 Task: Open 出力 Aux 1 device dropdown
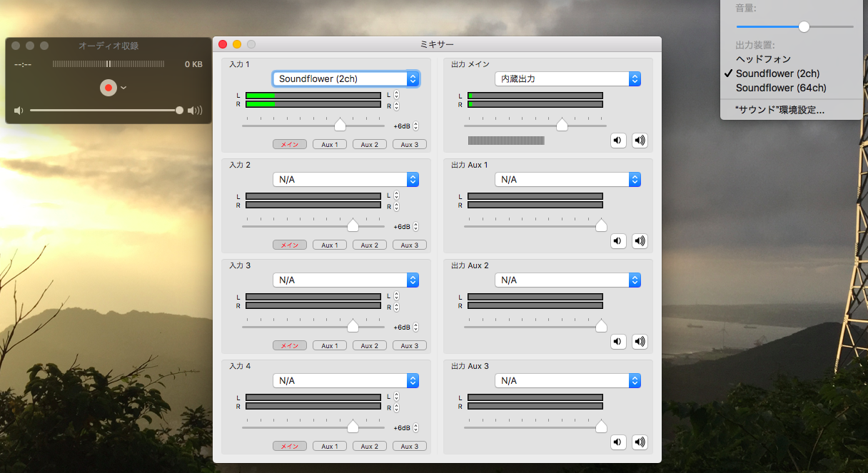pyautogui.click(x=567, y=179)
